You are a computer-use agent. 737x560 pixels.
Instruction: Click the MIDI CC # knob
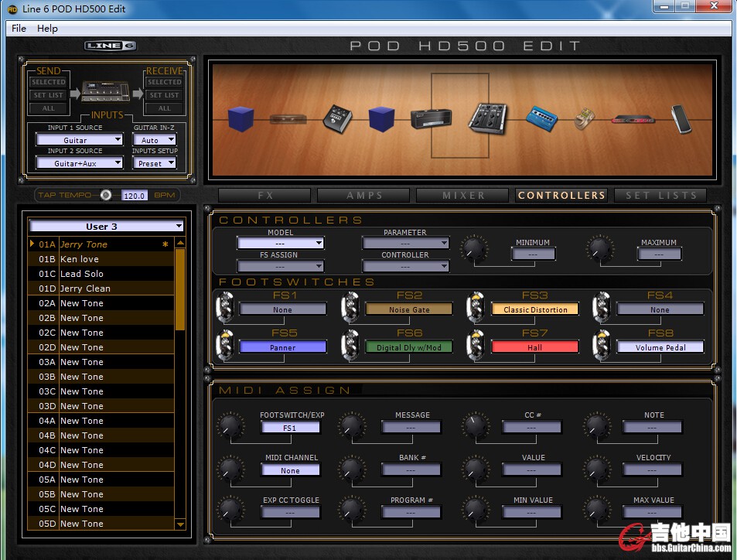(476, 426)
